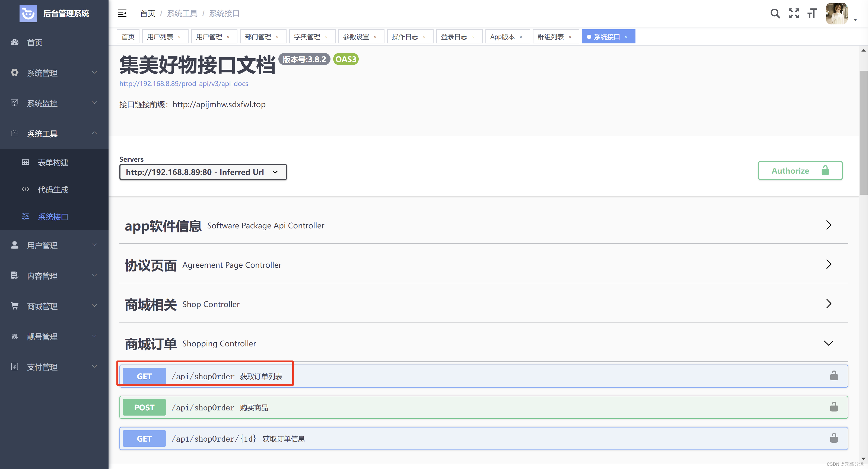Toggle fullscreen mode icon in header
Viewport: 868px width, 469px height.
794,14
